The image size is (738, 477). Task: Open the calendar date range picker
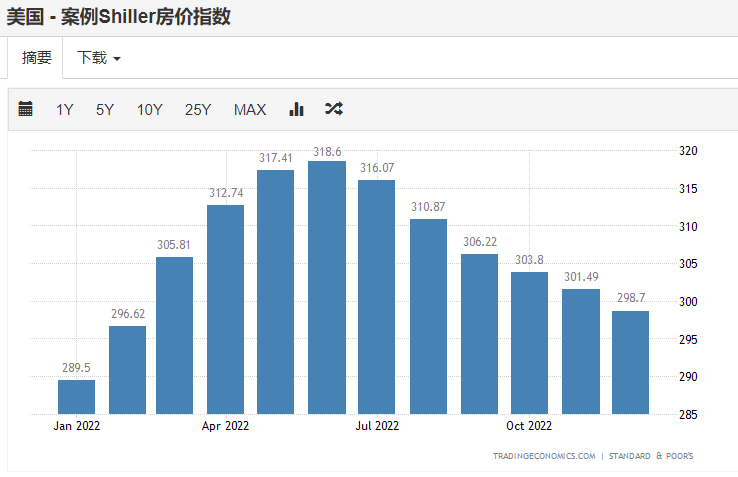(26, 109)
